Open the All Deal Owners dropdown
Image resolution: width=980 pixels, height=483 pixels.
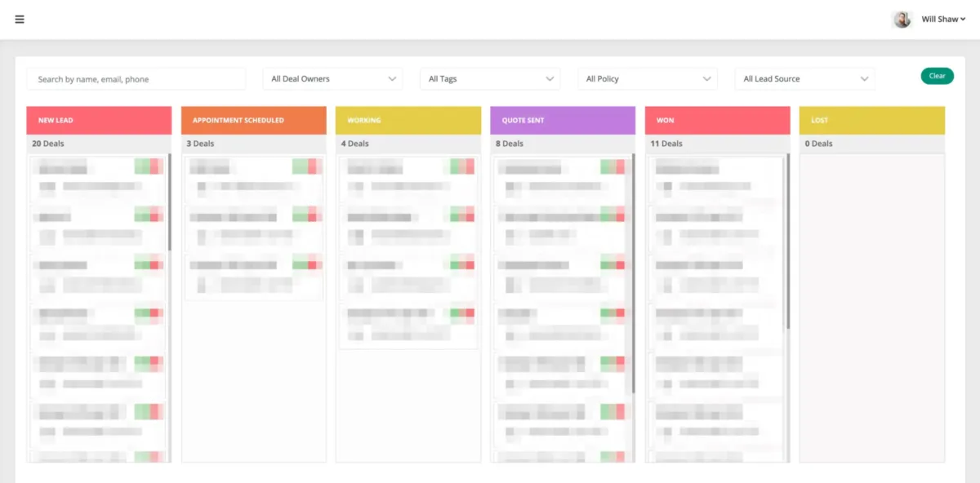pyautogui.click(x=332, y=79)
